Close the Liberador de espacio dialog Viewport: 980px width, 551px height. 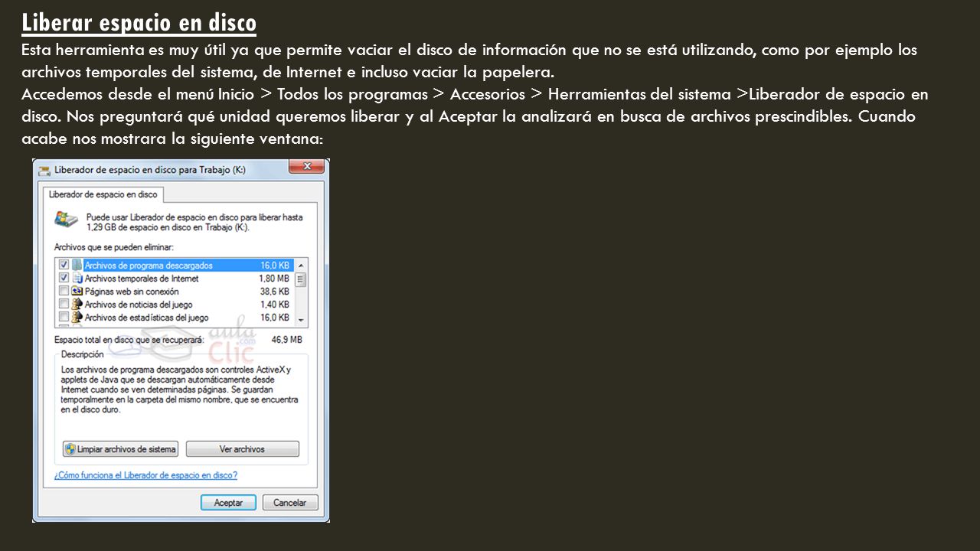[x=307, y=167]
